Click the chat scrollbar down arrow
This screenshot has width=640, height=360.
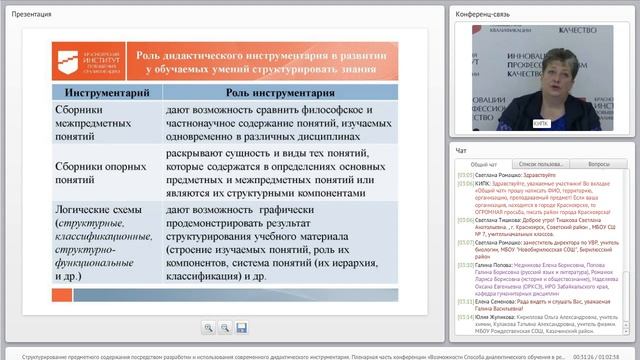pyautogui.click(x=627, y=332)
